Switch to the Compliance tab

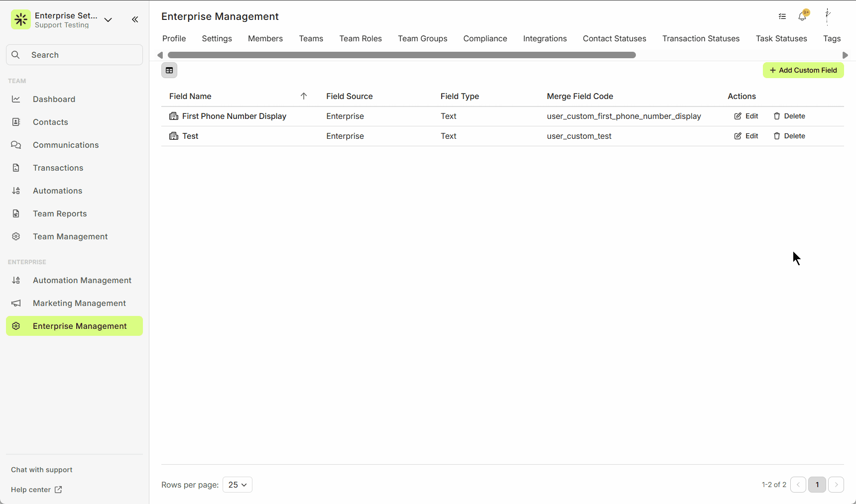(485, 38)
